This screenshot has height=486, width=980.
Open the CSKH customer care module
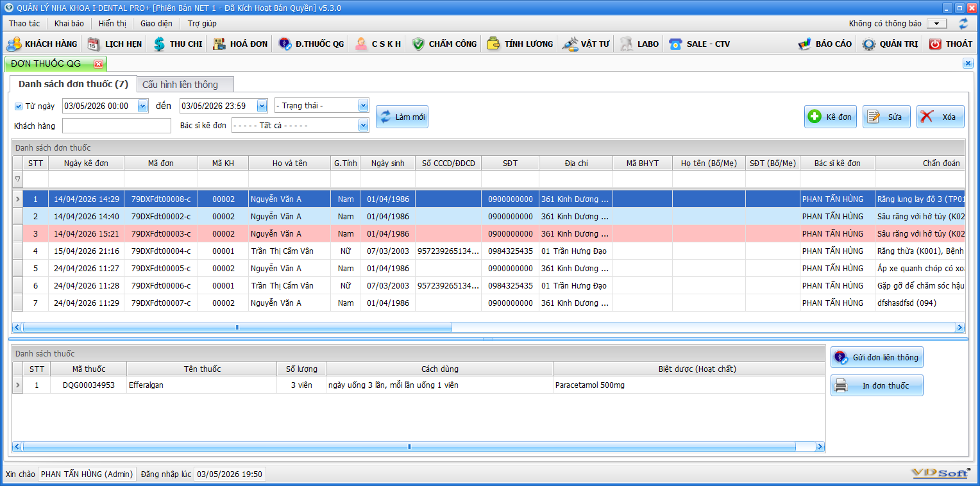[x=378, y=44]
